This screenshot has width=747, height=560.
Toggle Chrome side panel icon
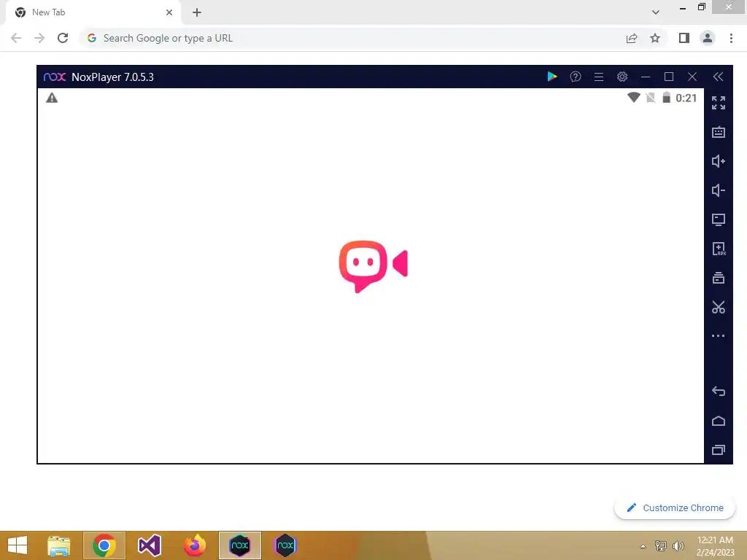684,38
